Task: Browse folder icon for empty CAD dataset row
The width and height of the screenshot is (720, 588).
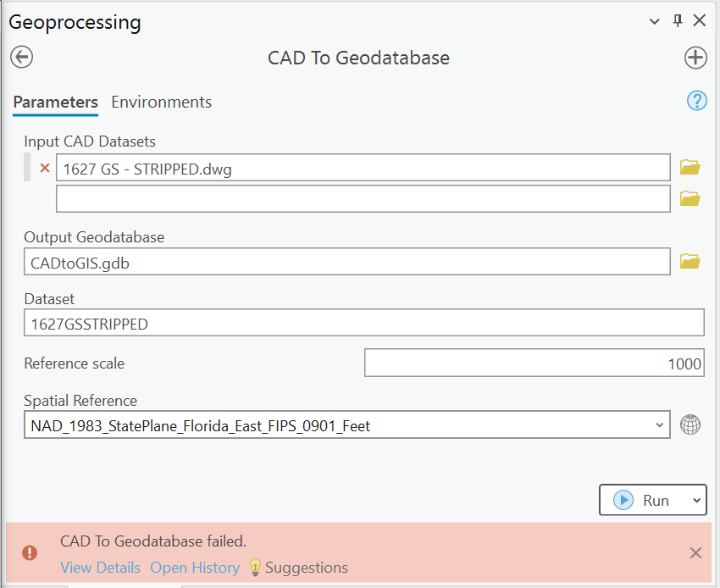Action: click(690, 198)
